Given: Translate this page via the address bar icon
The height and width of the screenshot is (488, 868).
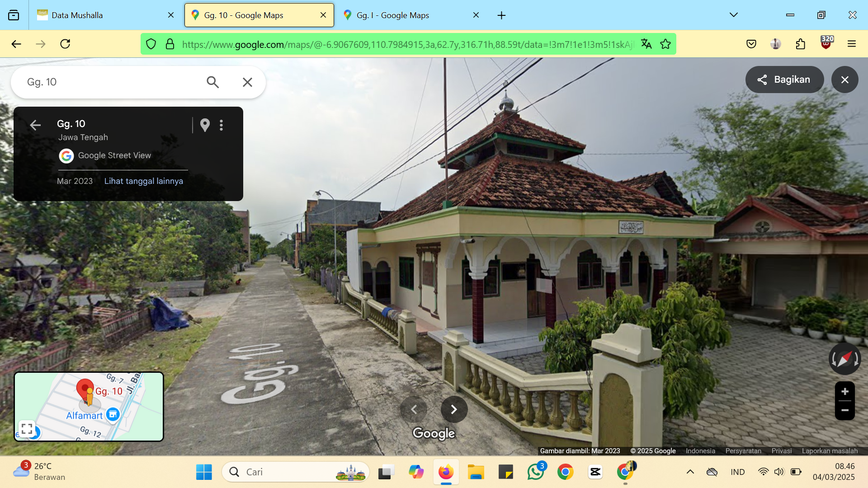Looking at the screenshot, I should click(646, 44).
